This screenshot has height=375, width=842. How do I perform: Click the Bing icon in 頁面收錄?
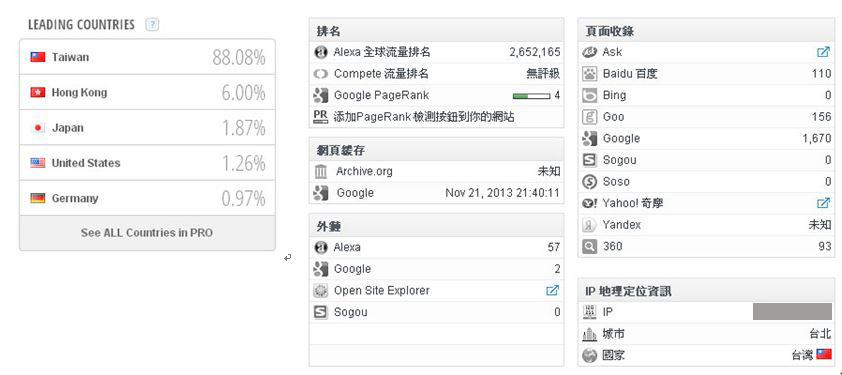(x=590, y=96)
